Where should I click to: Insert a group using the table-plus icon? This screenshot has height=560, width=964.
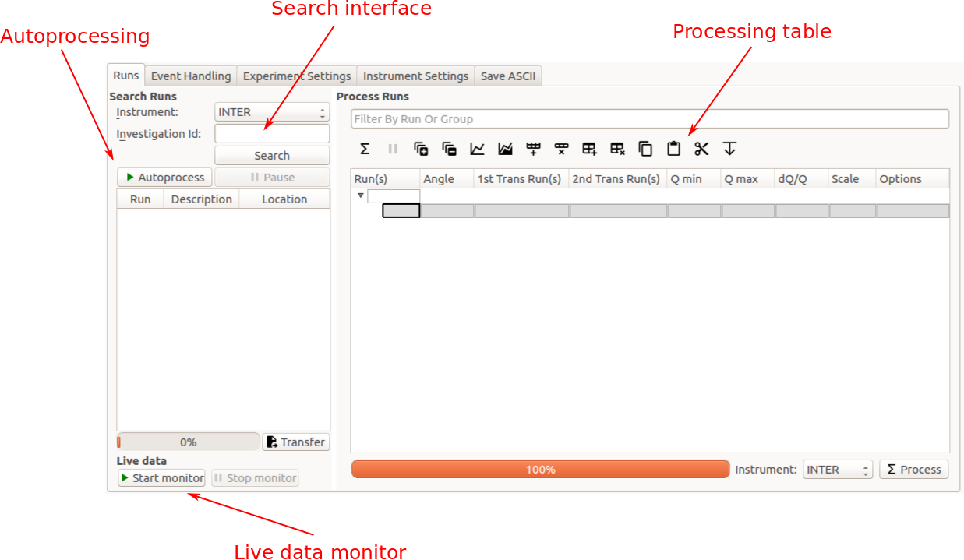[x=589, y=149]
